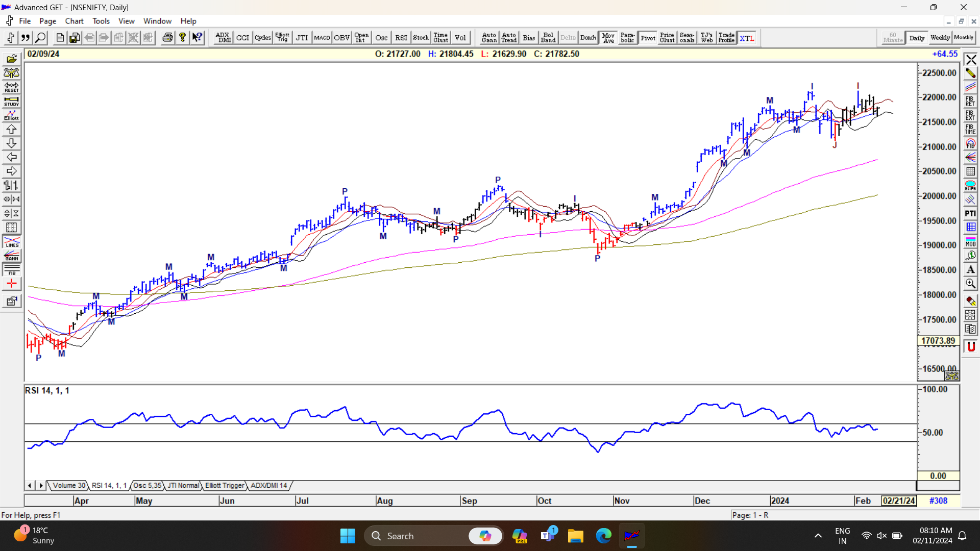Viewport: 980px width, 551px height.
Task: Toggle the Pivot indicator button
Action: click(x=648, y=38)
